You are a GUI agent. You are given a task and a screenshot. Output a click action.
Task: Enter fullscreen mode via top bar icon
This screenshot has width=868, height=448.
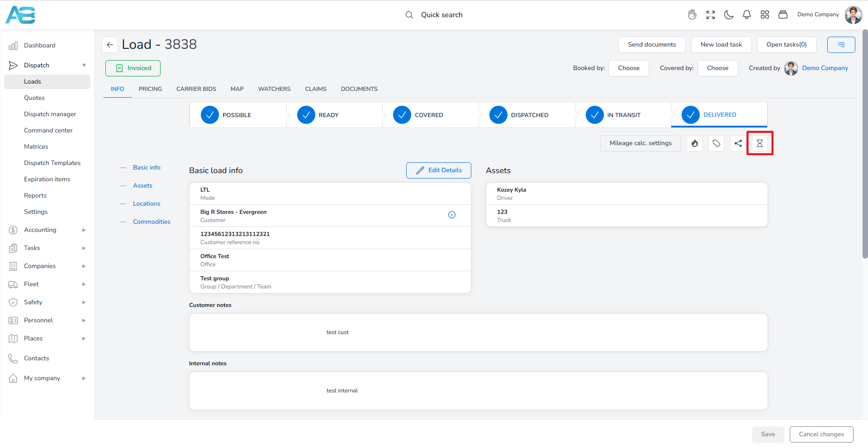[710, 15]
